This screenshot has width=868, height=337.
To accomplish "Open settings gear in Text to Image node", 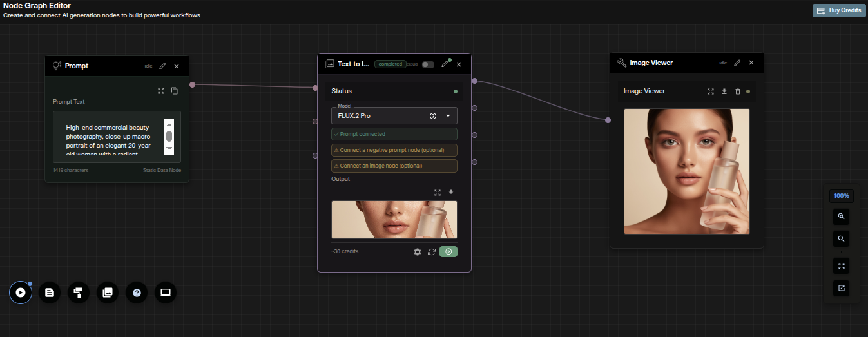I will click(418, 252).
